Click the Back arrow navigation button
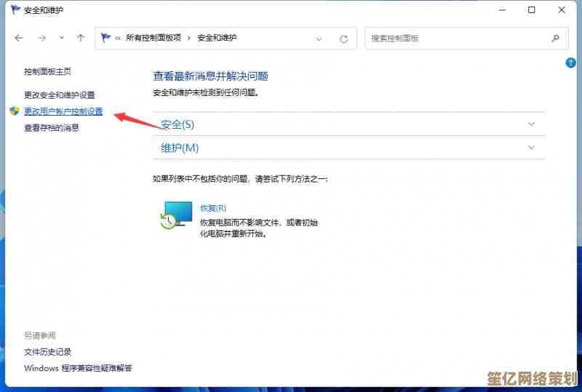Image resolution: width=582 pixels, height=392 pixels. (19, 38)
